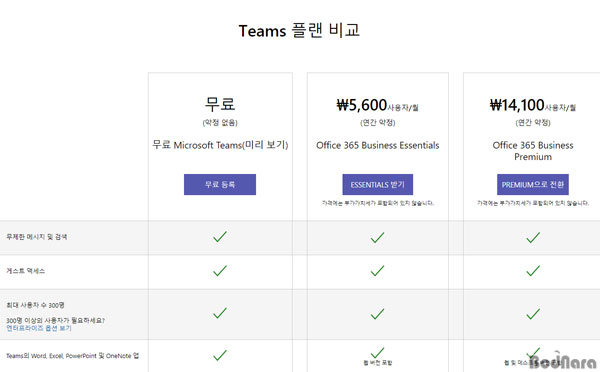Image resolution: width=600 pixels, height=372 pixels.
Task: Click 최대 사용자 수 300명 checkmark in Premium column
Action: [x=533, y=314]
